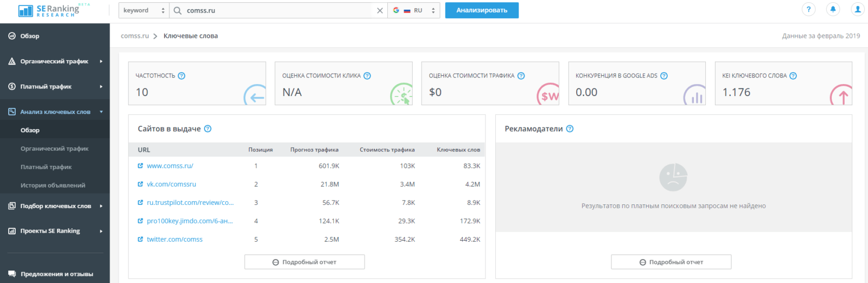Image resolution: width=868 pixels, height=283 pixels.
Task: Click the Стоимость трафика column header
Action: click(x=387, y=150)
